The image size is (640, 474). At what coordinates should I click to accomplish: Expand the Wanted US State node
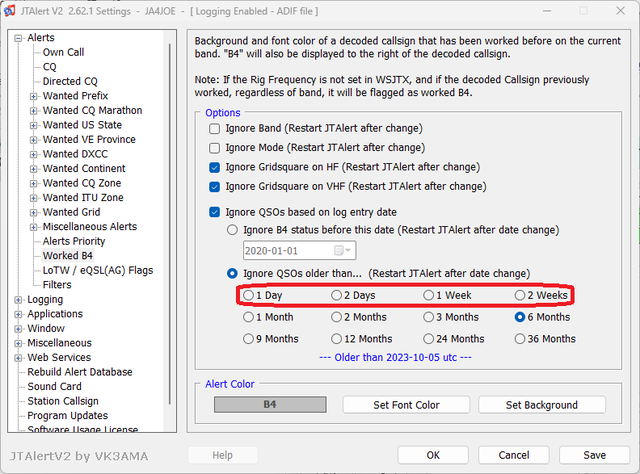pos(33,125)
